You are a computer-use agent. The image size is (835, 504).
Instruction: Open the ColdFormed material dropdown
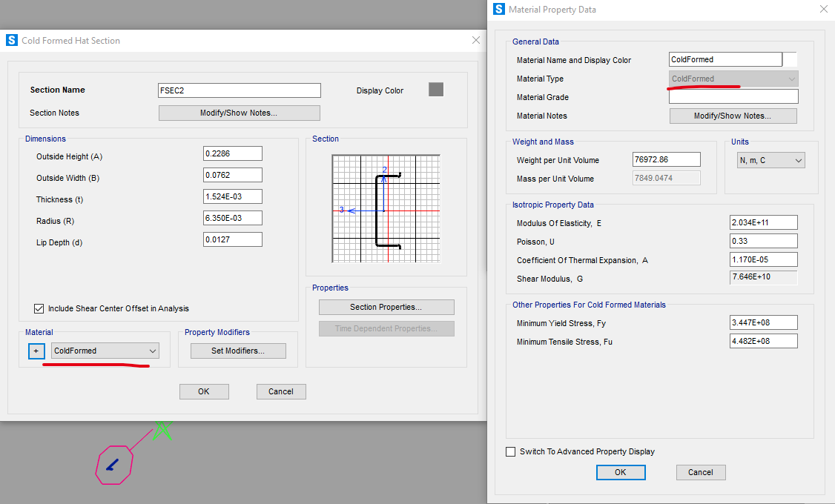(105, 351)
